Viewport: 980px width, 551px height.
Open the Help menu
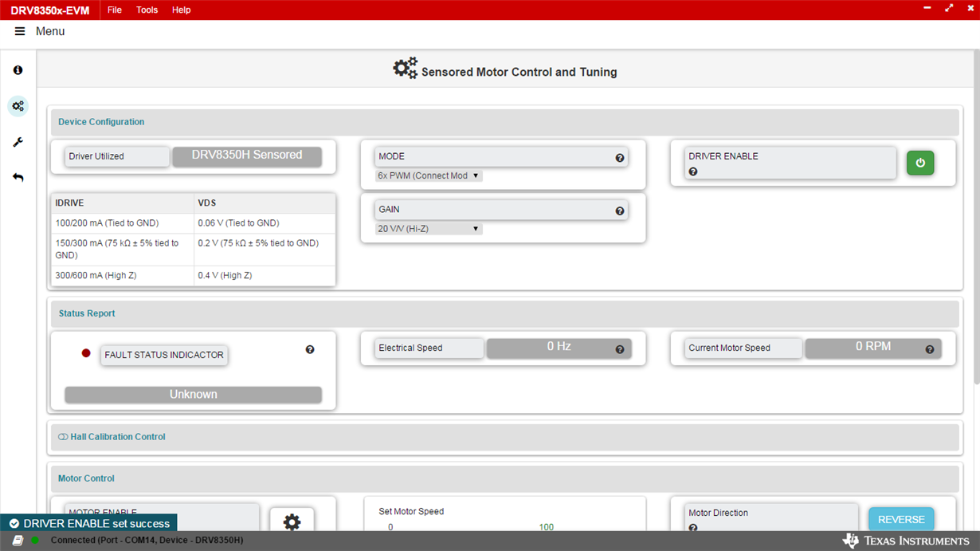coord(182,10)
